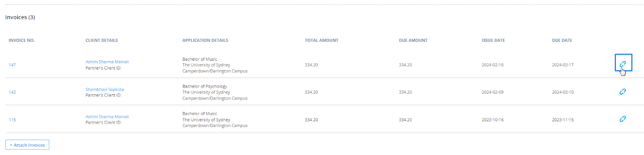Select the APPLICATION DETAILS column header
This screenshot has width=644, height=155.
(205, 40)
